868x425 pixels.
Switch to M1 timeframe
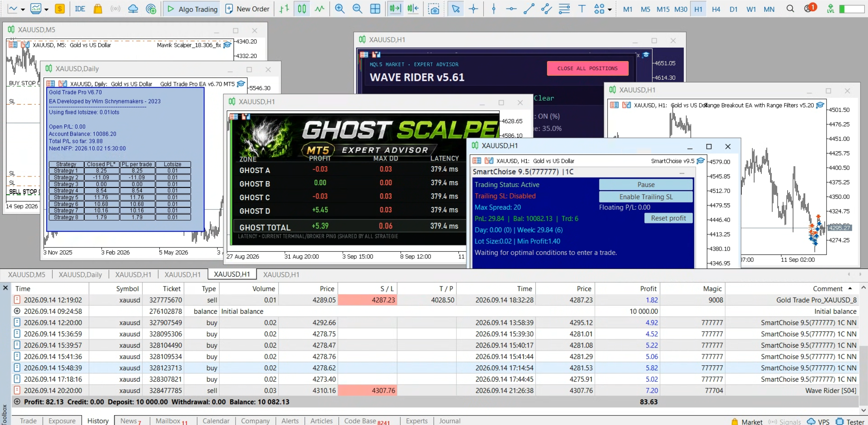(x=628, y=9)
